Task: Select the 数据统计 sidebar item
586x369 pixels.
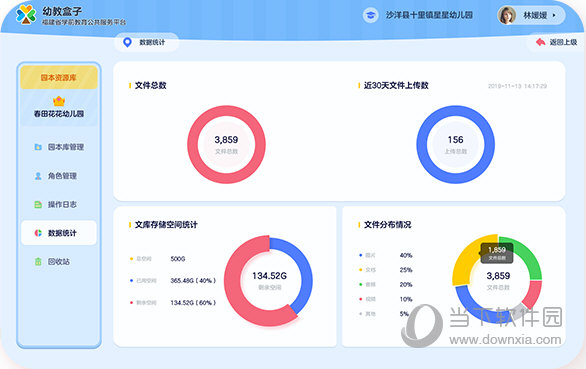Action: (59, 233)
